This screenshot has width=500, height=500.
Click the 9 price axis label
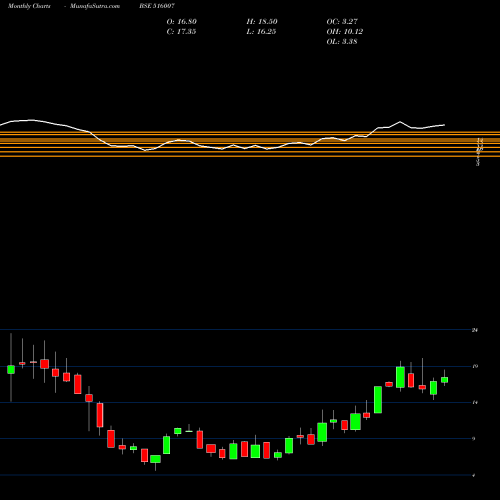474,439
